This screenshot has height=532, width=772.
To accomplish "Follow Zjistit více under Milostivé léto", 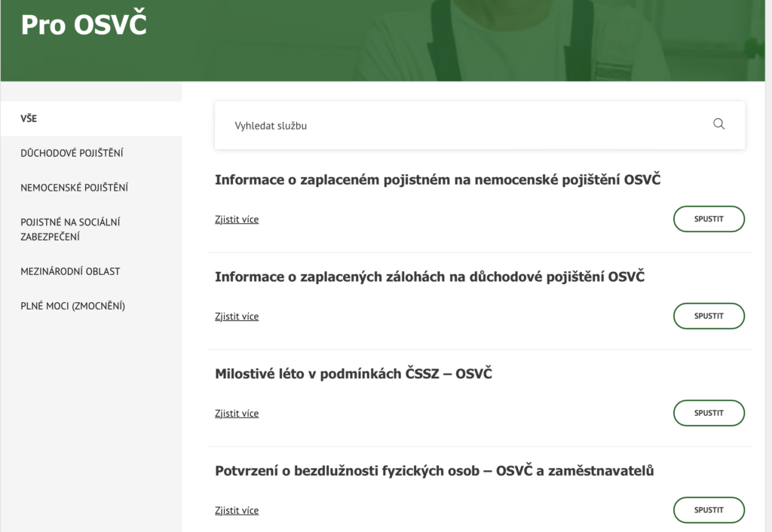I will coord(236,413).
